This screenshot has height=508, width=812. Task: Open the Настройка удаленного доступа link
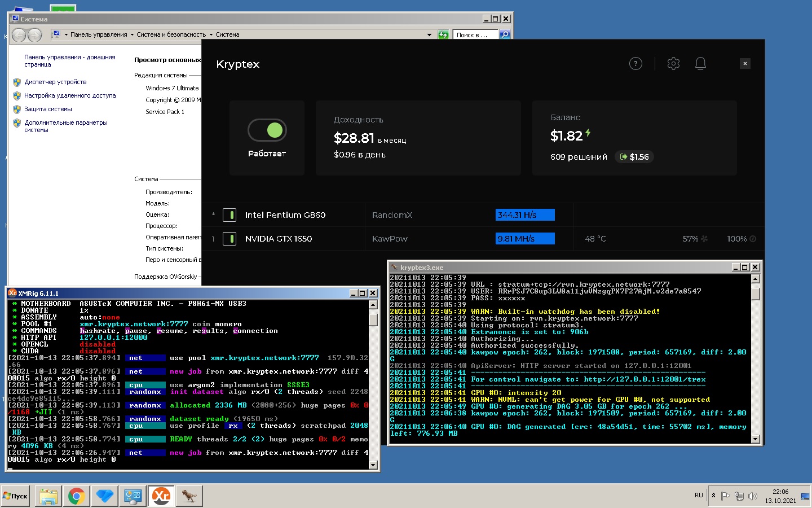(70, 95)
